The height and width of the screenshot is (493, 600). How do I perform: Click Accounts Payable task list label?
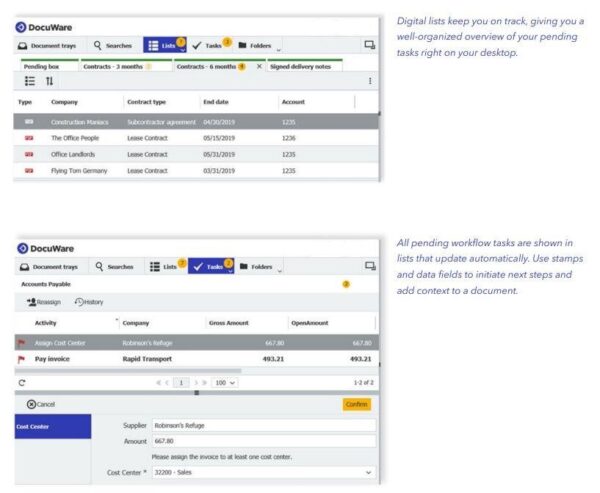coord(46,284)
